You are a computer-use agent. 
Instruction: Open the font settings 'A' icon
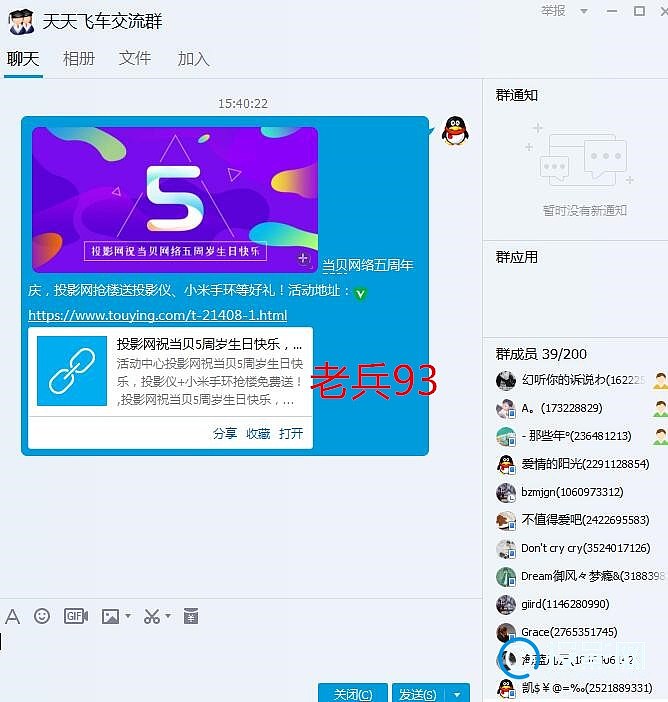(x=12, y=616)
